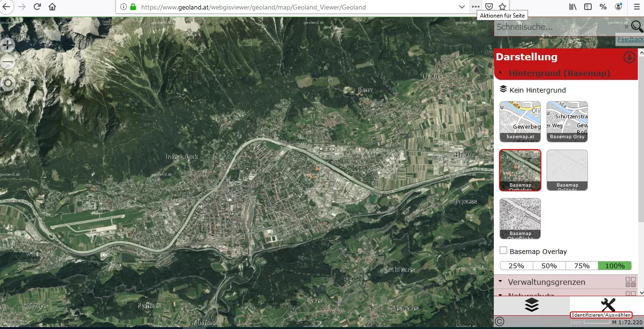The image size is (644, 329).
Task: Open the tools wrench tab at the panel bottom
Action: 607,304
